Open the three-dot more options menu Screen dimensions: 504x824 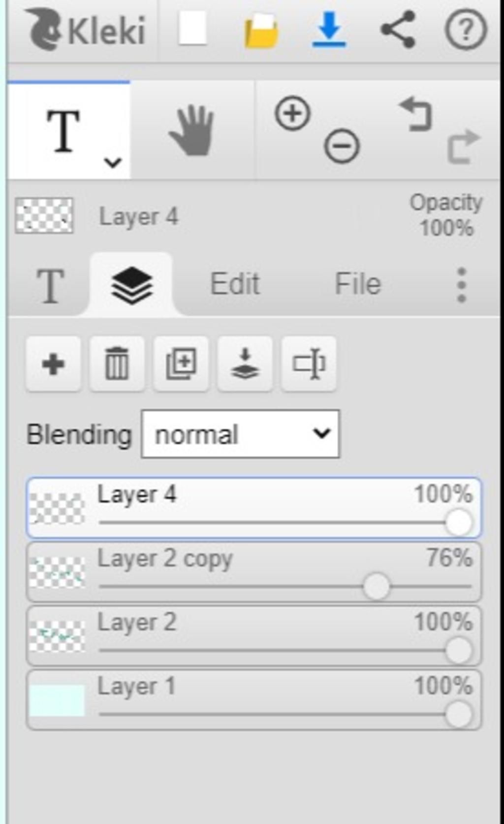click(461, 285)
